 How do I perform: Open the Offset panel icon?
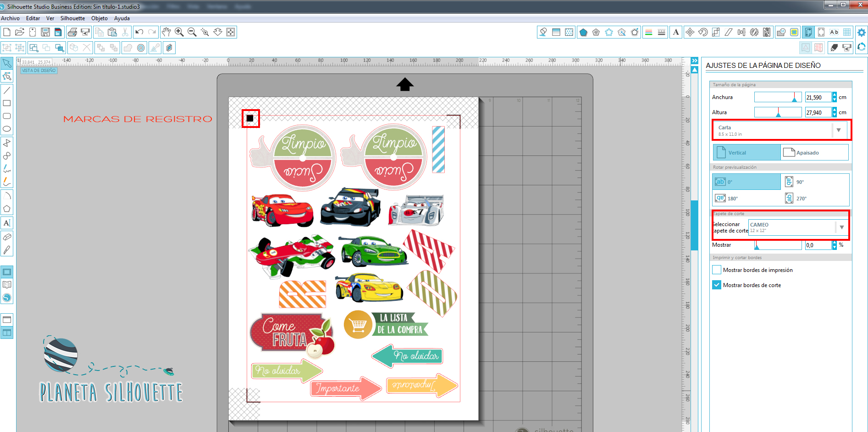[141, 48]
